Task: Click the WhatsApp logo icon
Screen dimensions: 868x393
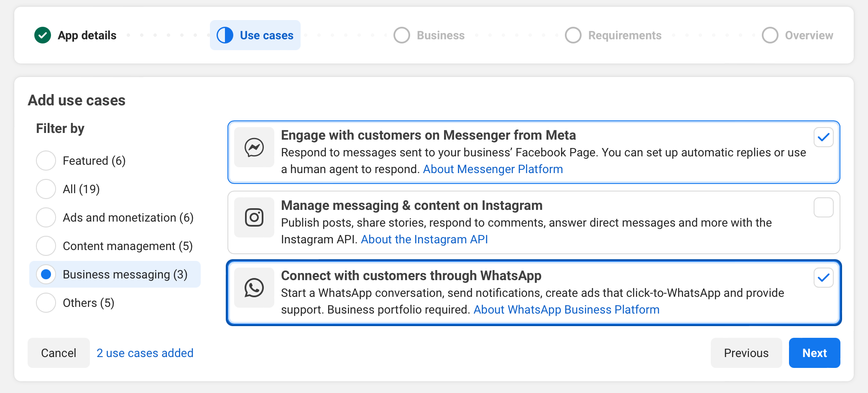Action: (254, 288)
